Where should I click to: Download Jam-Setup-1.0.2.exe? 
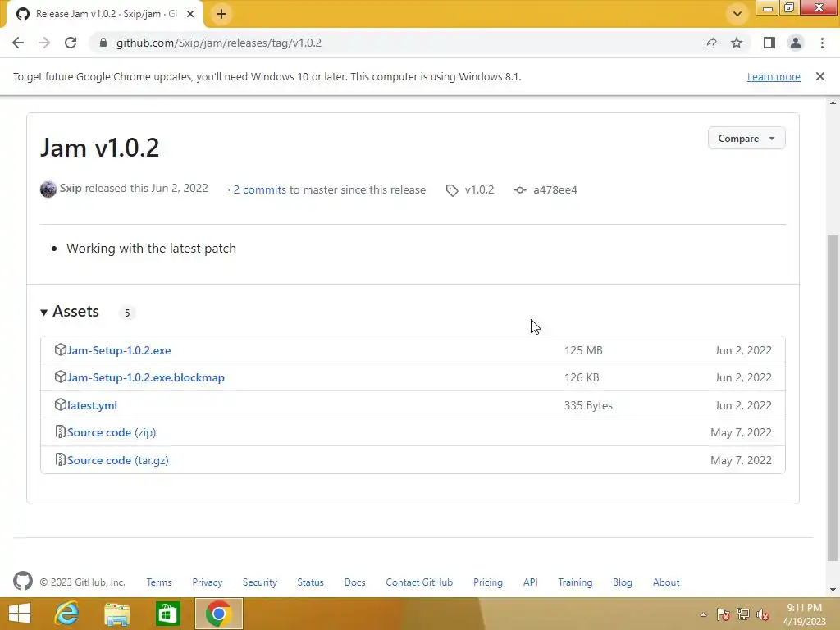[x=119, y=350]
